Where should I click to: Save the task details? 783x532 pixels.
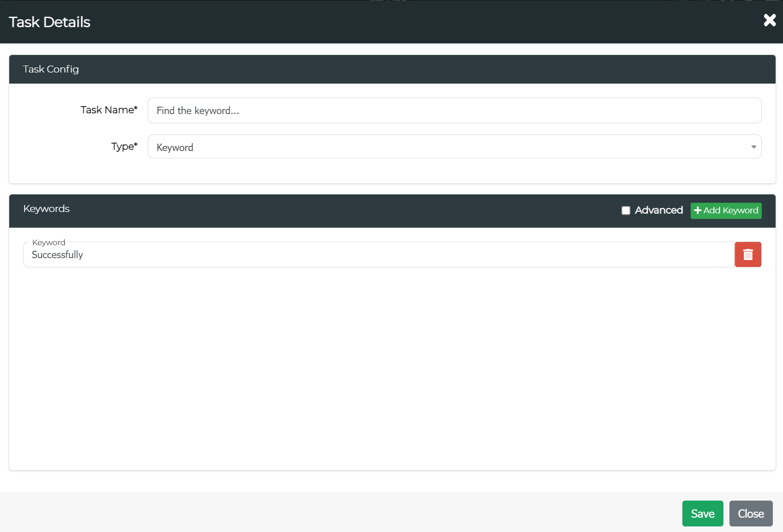coord(703,514)
